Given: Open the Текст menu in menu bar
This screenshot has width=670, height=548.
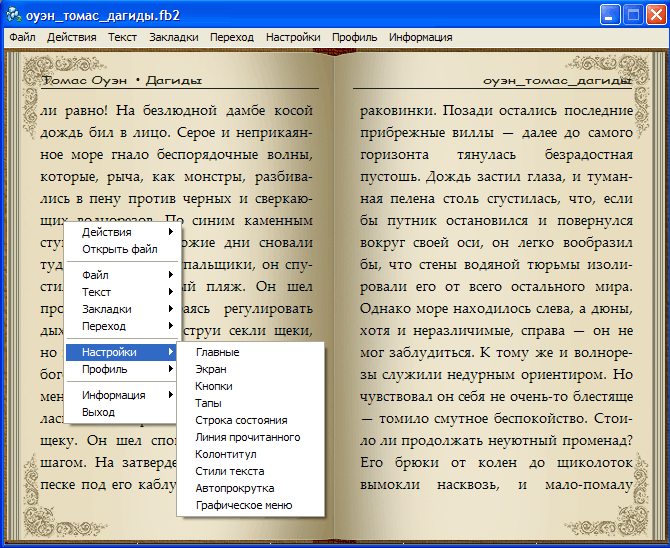Looking at the screenshot, I should (x=122, y=37).
